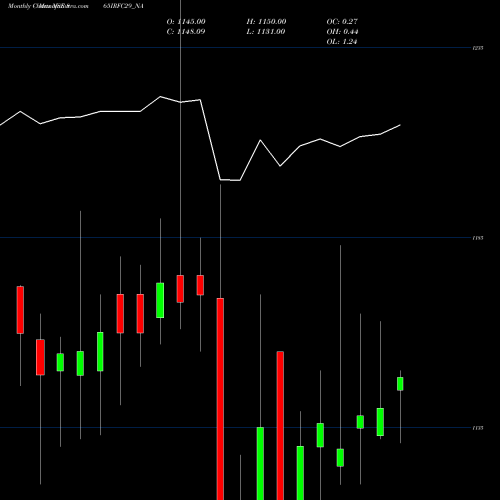Click the last small green candlestick on the right
500x500 pixels.
[x=400, y=384]
